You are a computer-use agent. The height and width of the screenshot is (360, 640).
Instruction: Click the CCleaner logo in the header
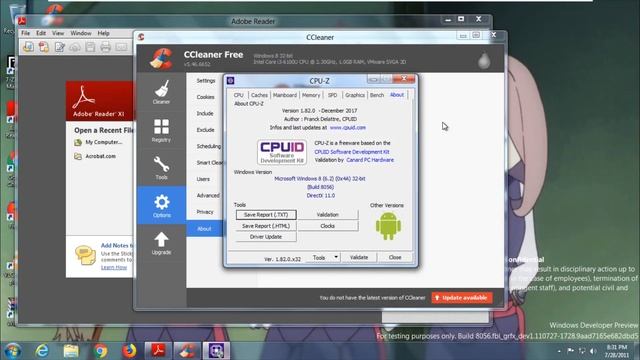click(x=161, y=58)
